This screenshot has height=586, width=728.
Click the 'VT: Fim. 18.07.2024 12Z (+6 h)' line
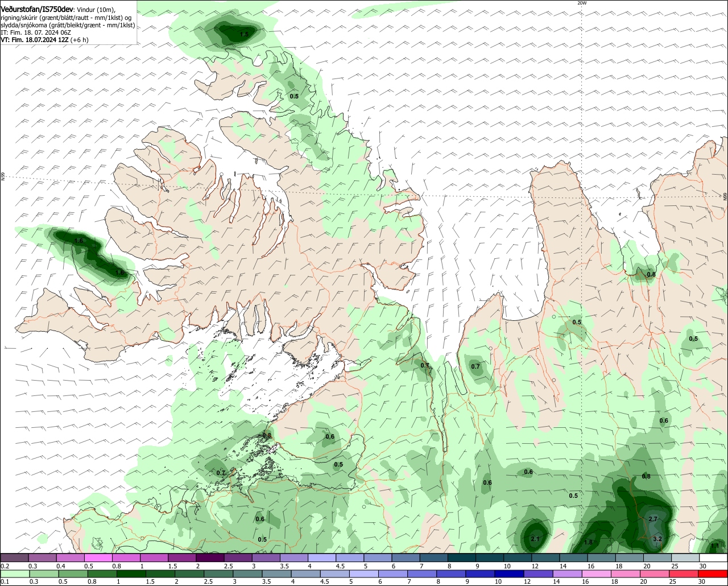(44, 40)
